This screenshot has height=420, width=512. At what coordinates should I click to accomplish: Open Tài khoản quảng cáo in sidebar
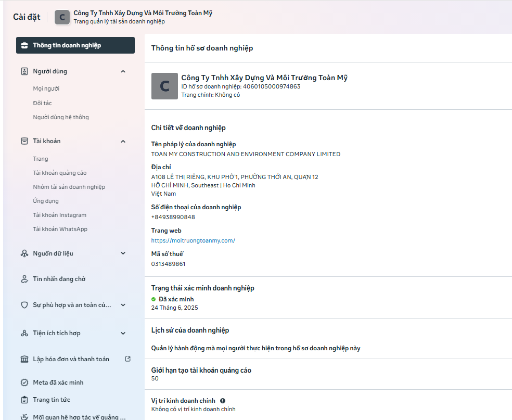click(59, 173)
